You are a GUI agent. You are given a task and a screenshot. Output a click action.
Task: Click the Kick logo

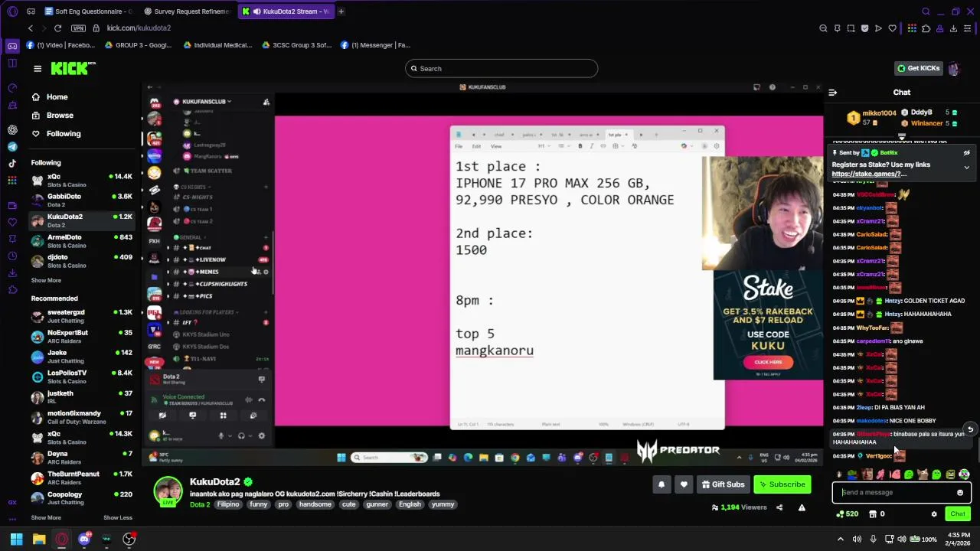coord(73,68)
